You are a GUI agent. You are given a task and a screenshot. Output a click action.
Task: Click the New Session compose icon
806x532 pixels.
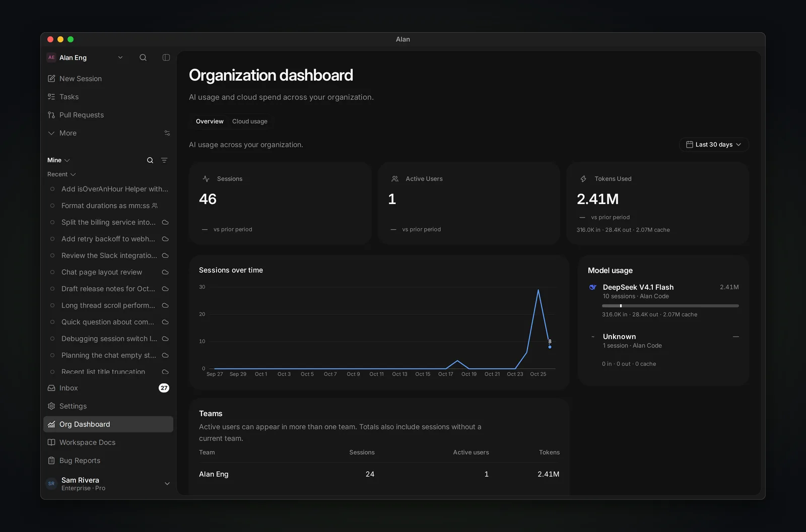[51, 79]
